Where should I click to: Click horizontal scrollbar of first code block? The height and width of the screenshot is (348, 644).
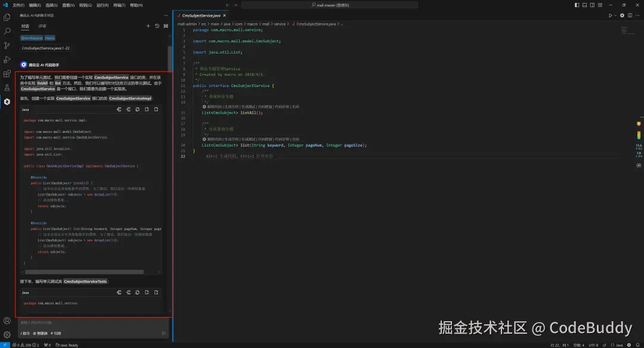pos(84,272)
